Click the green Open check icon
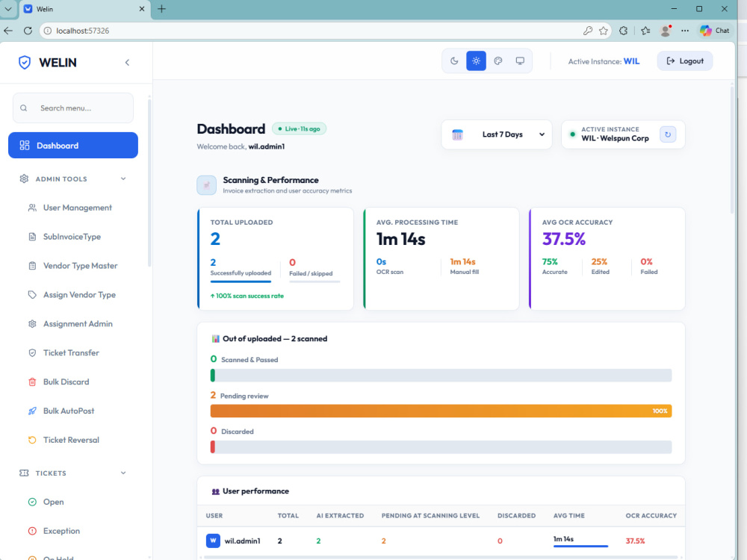Screen dimensions: 747x560 pyautogui.click(x=32, y=502)
